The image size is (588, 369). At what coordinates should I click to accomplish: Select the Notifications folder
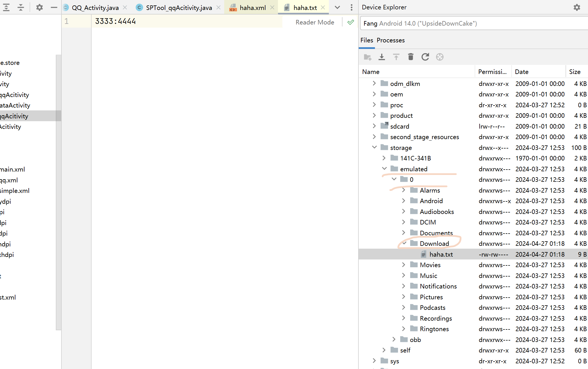pos(438,286)
